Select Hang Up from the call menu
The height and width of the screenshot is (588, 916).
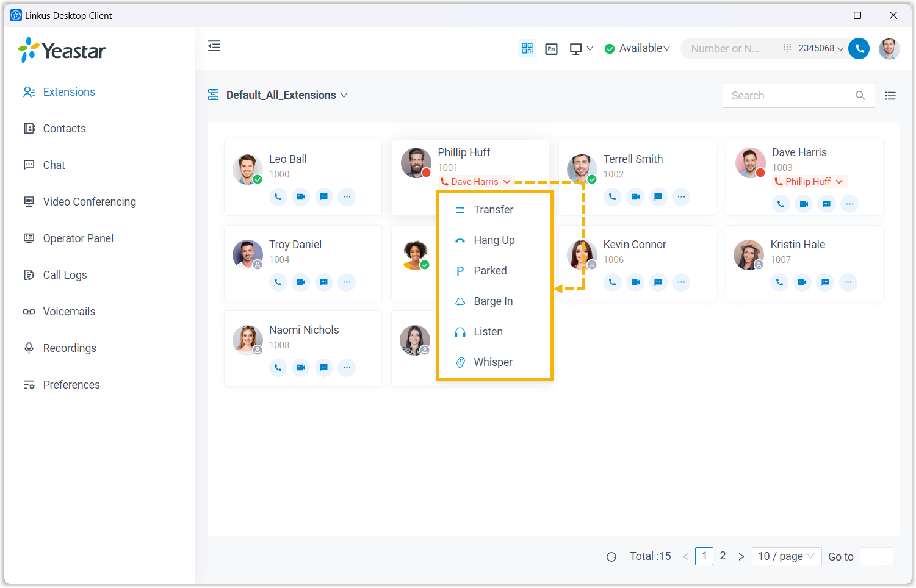pos(495,240)
